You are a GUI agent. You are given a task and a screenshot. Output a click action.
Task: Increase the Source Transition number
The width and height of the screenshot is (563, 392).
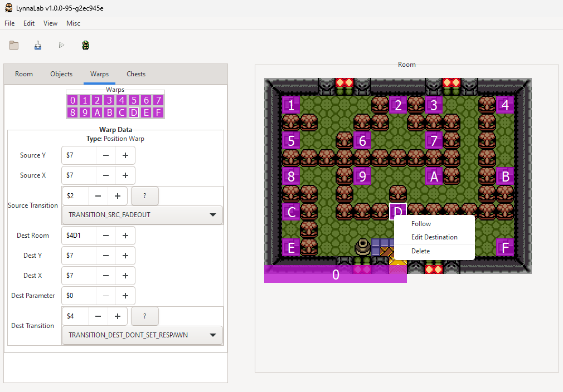click(x=118, y=196)
